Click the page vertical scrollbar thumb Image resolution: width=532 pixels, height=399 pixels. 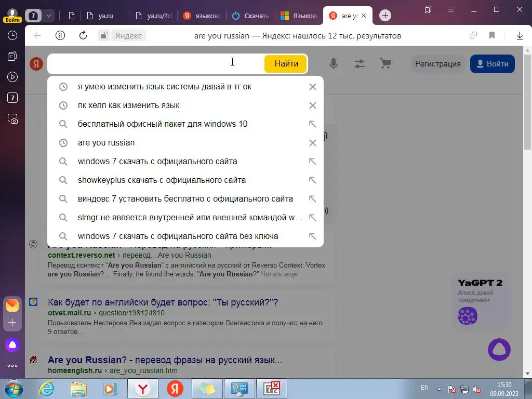528,102
